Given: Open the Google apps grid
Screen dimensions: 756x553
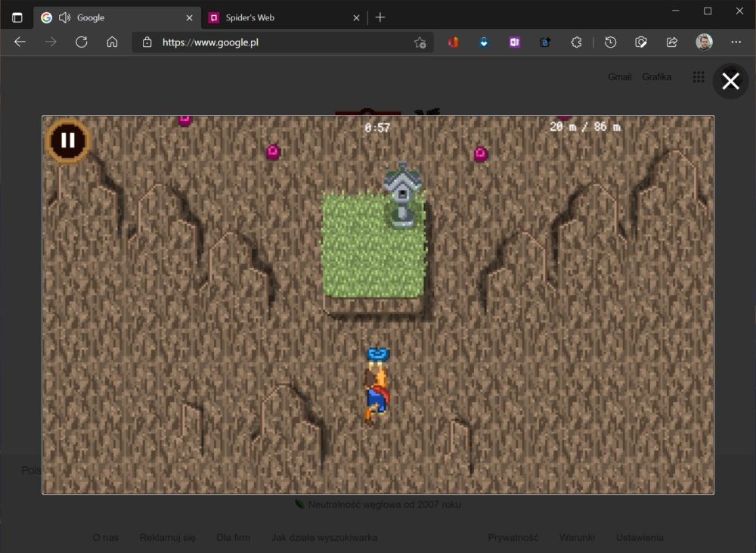Looking at the screenshot, I should coord(698,76).
